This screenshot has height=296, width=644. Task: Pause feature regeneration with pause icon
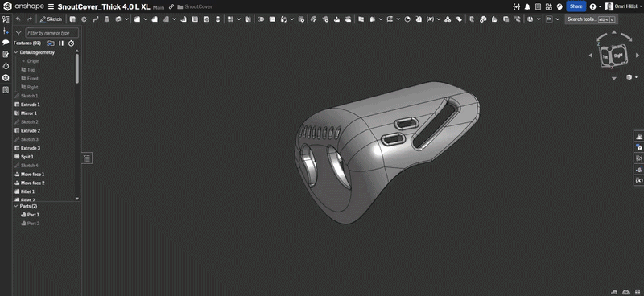point(61,43)
